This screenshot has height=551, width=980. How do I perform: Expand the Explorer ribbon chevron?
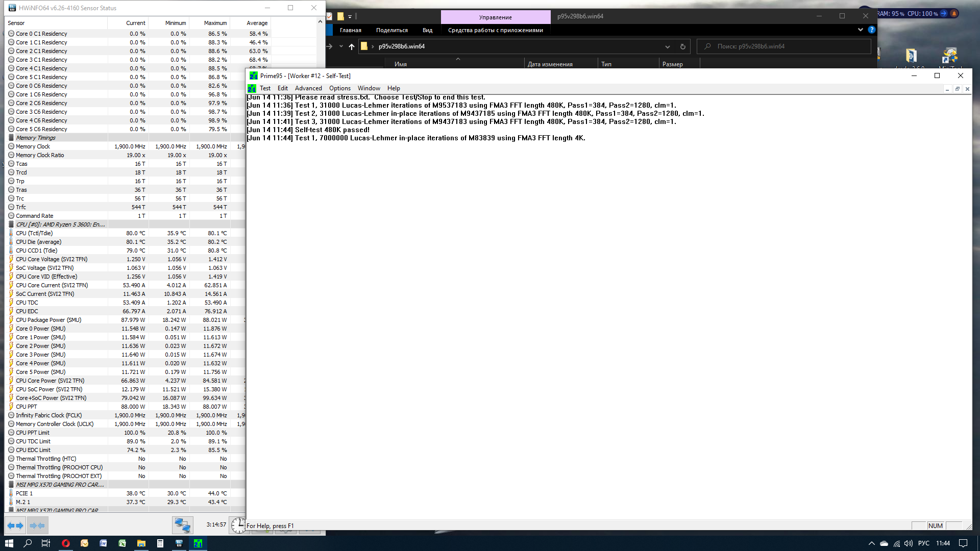coord(860,30)
